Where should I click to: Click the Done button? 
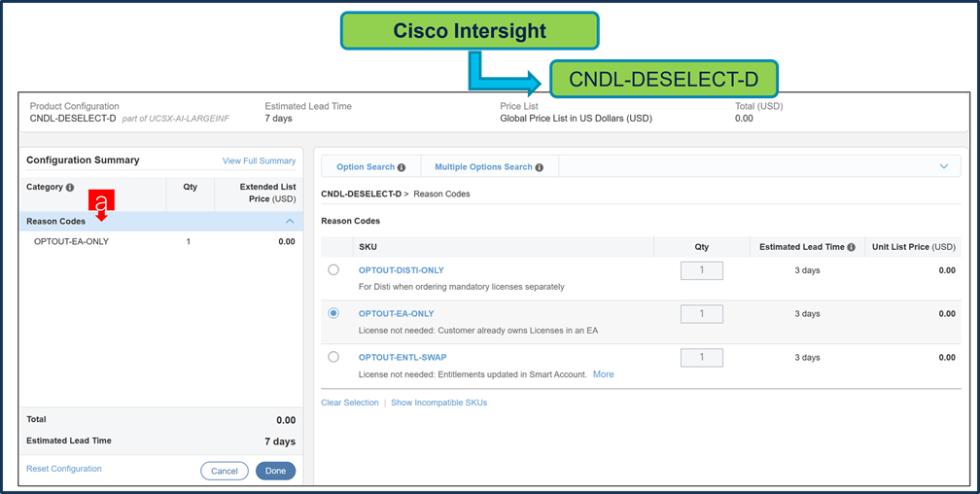pyautogui.click(x=276, y=471)
